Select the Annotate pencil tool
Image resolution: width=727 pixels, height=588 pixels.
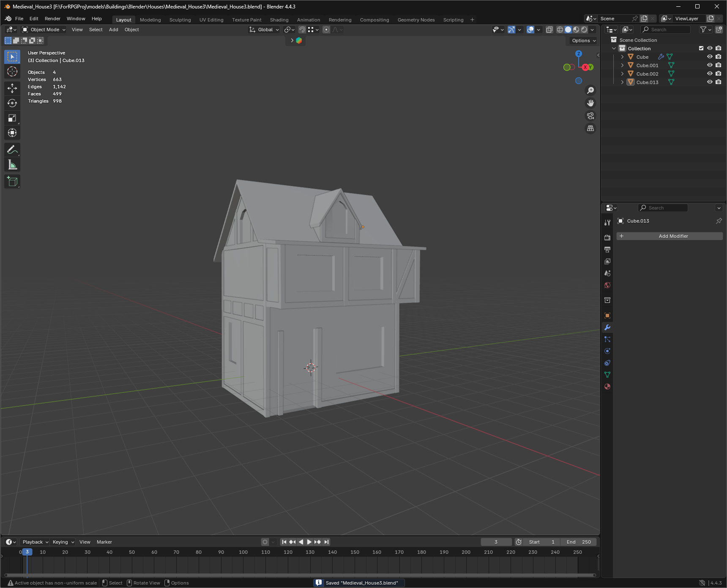coord(12,150)
